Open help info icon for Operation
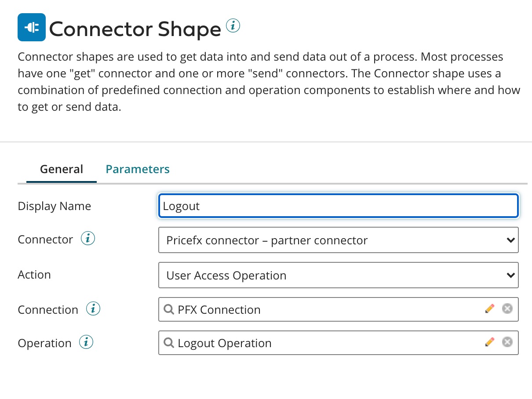The height and width of the screenshot is (399, 532). (x=86, y=342)
